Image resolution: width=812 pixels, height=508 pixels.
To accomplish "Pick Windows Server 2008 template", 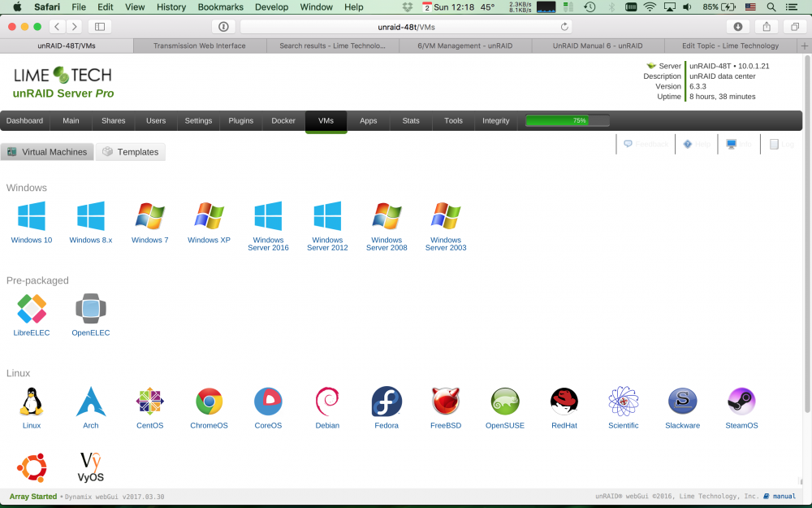I will tap(387, 215).
